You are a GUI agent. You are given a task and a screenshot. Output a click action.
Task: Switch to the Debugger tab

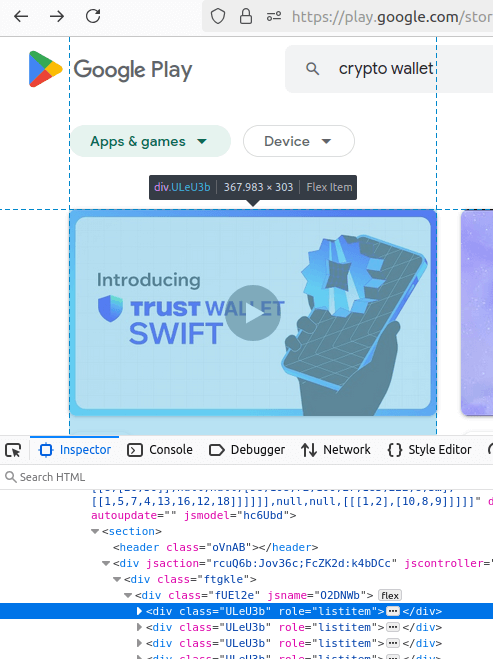click(247, 450)
